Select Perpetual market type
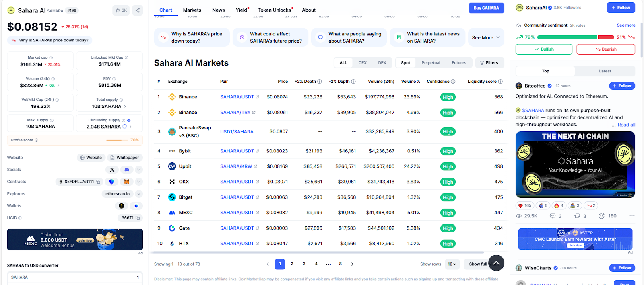This screenshot has height=285, width=644. click(431, 63)
